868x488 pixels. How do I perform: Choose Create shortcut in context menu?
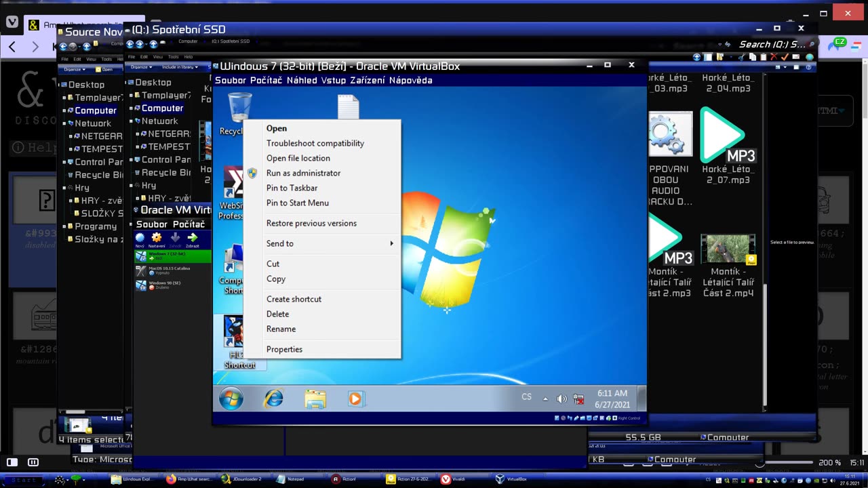point(294,299)
